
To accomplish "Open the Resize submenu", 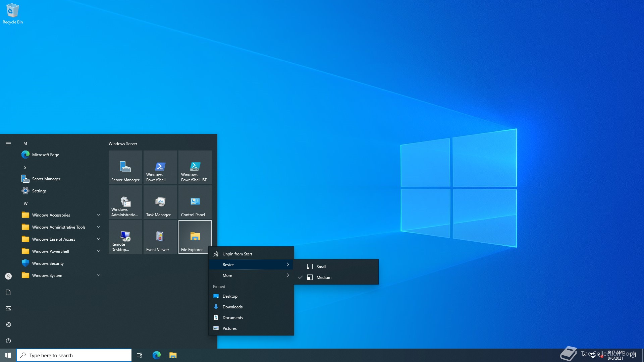I will [x=251, y=265].
